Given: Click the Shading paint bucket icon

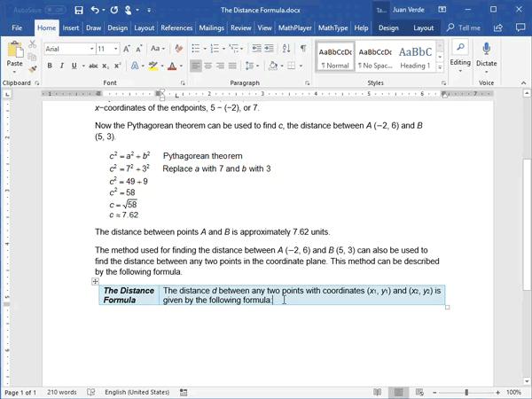Looking at the screenshot, I should pyautogui.click(x=273, y=66).
